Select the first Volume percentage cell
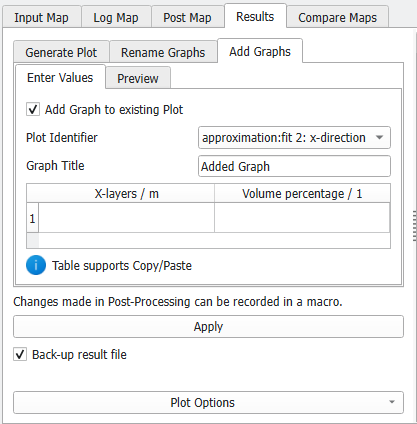 302,218
